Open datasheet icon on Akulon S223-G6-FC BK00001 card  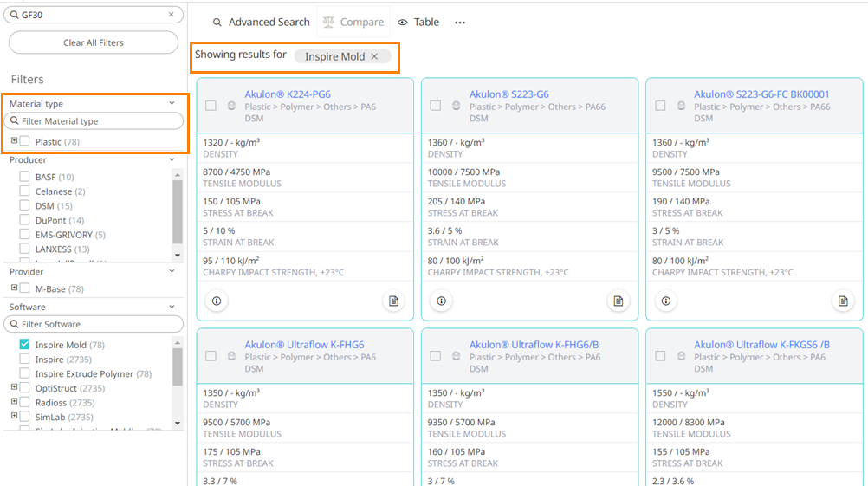click(842, 301)
